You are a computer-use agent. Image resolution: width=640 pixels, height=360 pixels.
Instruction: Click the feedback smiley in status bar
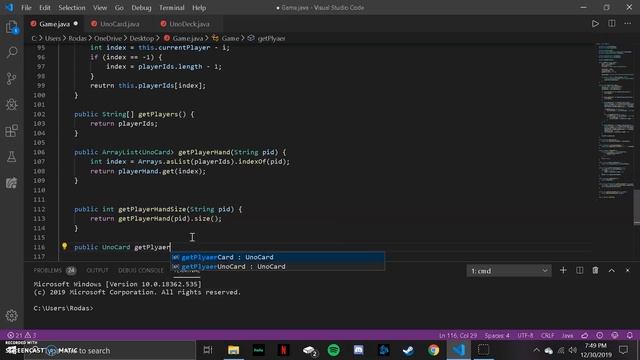click(x=615, y=335)
